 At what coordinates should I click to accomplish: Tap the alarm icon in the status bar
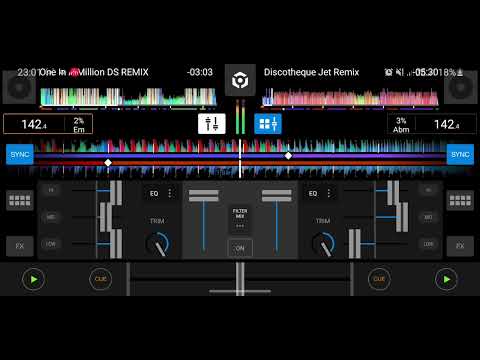tap(389, 72)
